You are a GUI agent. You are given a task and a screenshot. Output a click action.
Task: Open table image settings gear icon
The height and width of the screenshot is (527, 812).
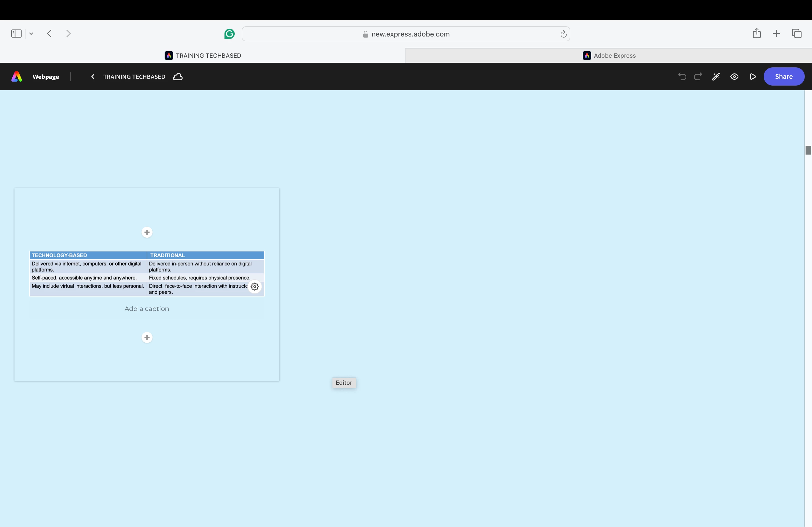click(x=255, y=287)
